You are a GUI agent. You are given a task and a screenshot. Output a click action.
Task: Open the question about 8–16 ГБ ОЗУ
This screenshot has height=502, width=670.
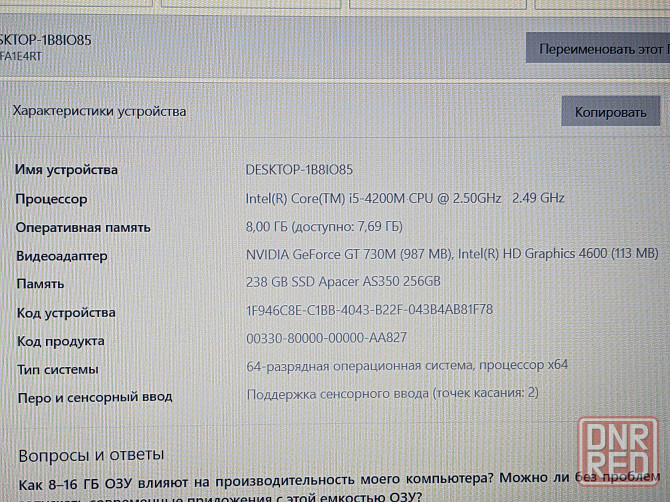point(338,488)
